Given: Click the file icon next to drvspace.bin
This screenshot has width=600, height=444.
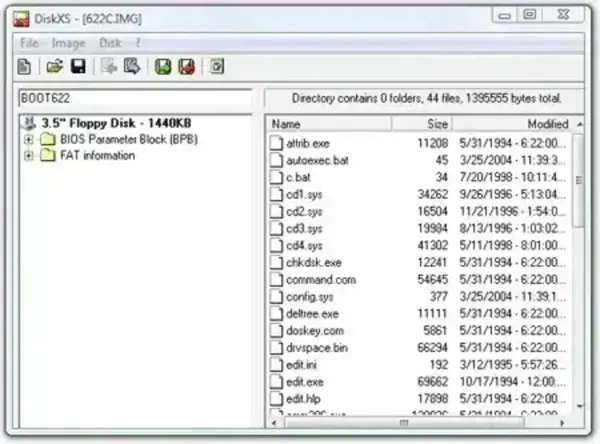Looking at the screenshot, I should (x=276, y=348).
